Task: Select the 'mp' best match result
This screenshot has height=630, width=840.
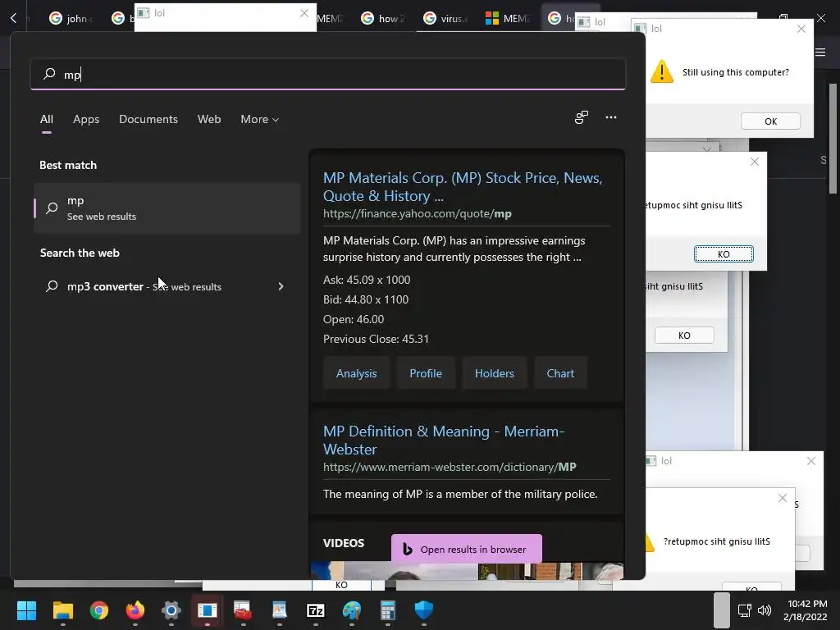Action: pos(167,208)
